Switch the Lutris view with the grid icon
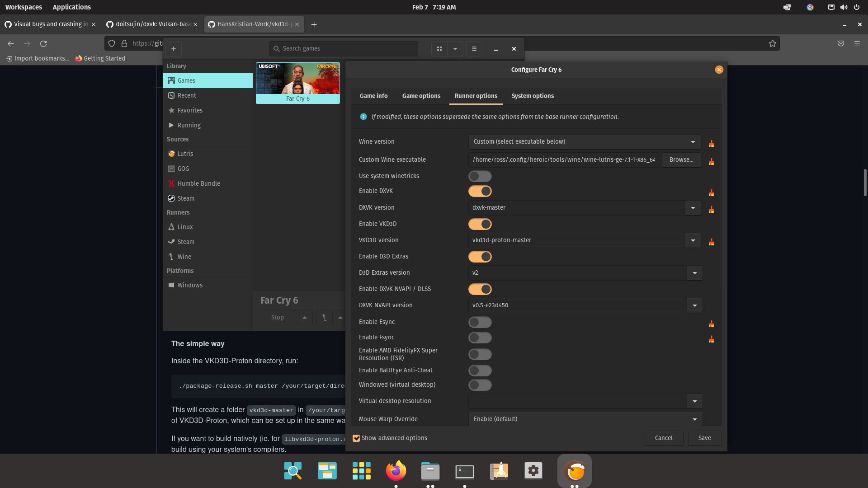This screenshot has height=488, width=868. [x=439, y=49]
